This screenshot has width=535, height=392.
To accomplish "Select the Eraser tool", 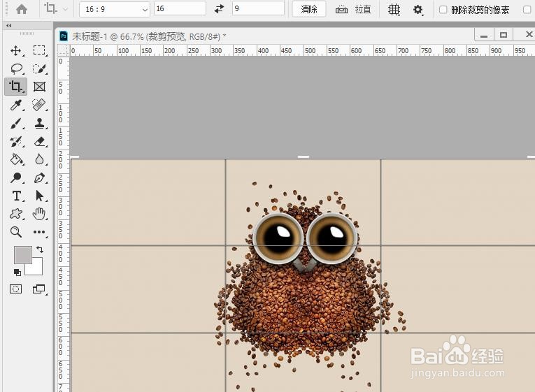I will click(39, 141).
